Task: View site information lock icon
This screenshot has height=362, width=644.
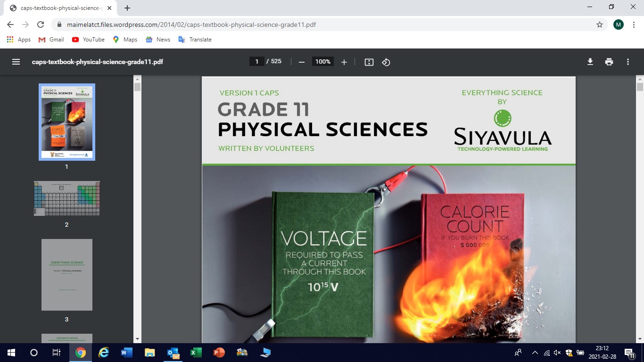Action: [59, 25]
